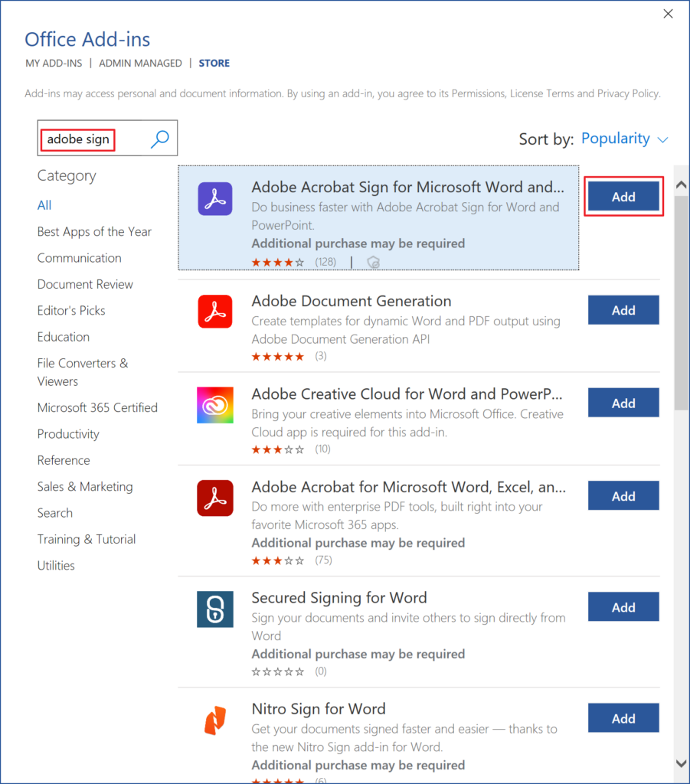This screenshot has height=784, width=690.
Task: Add the Secured Signing for Word add-in
Action: click(623, 607)
